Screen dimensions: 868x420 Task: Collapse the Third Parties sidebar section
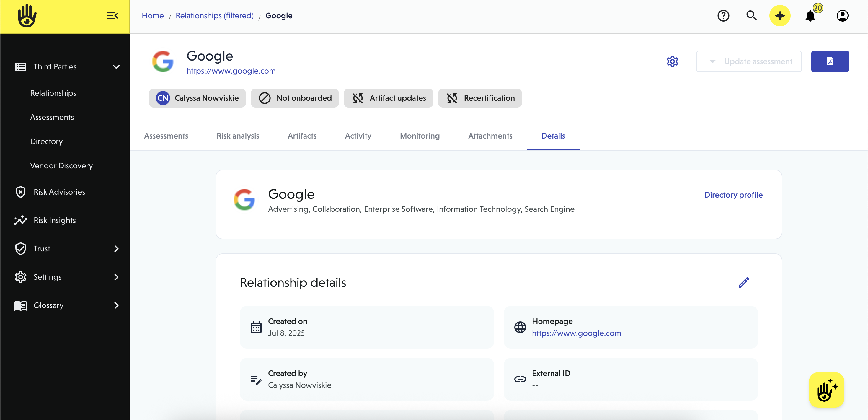[x=116, y=67]
